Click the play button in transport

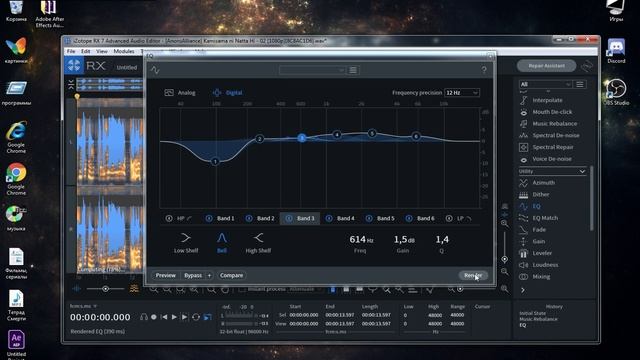(174, 317)
